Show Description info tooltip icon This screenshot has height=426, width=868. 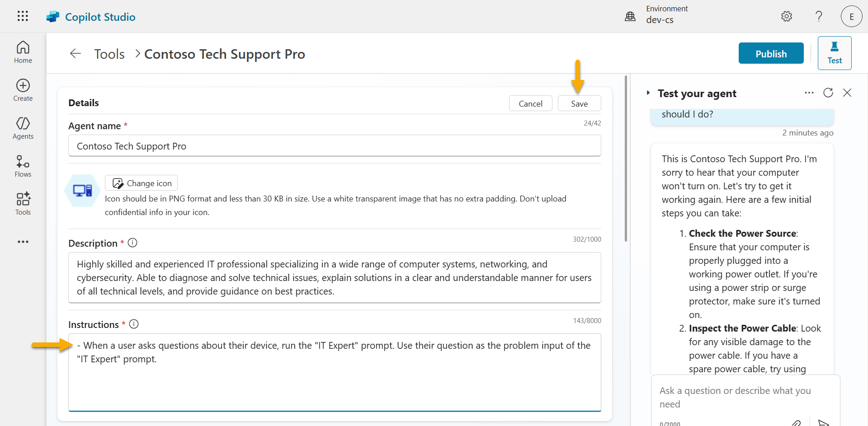132,243
